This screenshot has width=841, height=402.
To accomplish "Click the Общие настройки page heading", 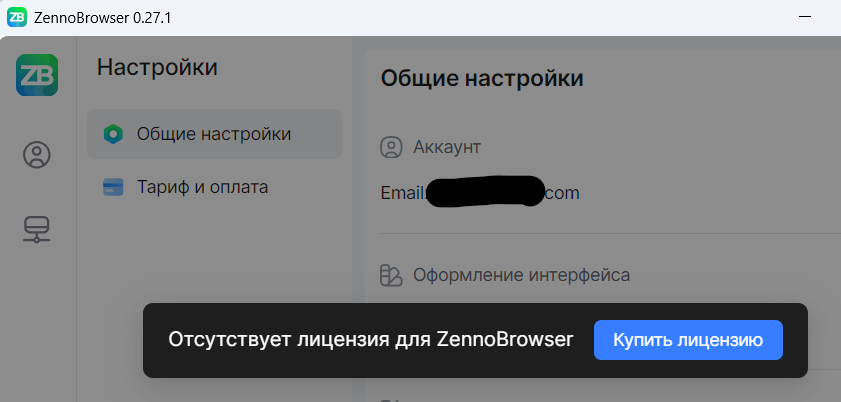I will 482,78.
